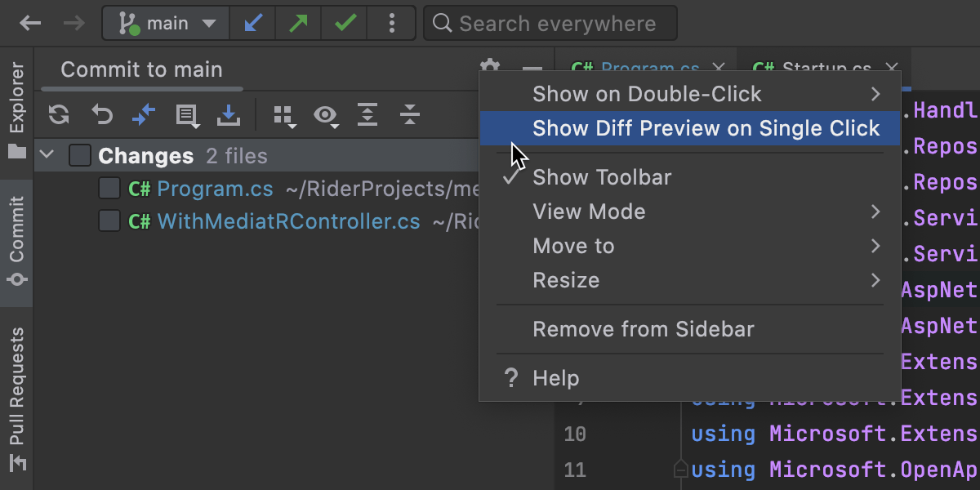Screen dimensions: 980x490
Task: Click the Expand All icon
Action: (x=367, y=115)
